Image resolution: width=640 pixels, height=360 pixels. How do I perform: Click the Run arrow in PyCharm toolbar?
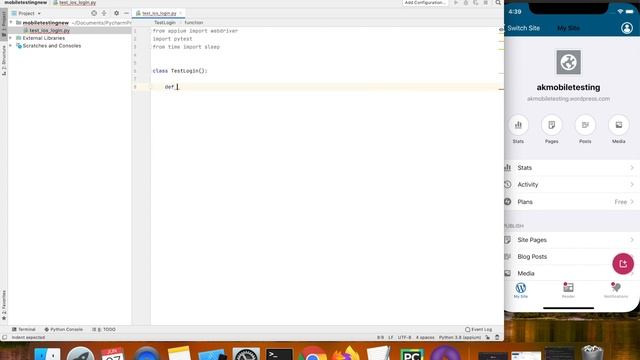(456, 2)
